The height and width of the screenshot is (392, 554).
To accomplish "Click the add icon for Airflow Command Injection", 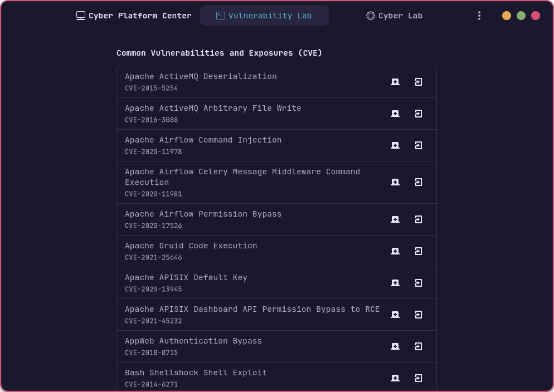I will [x=395, y=145].
